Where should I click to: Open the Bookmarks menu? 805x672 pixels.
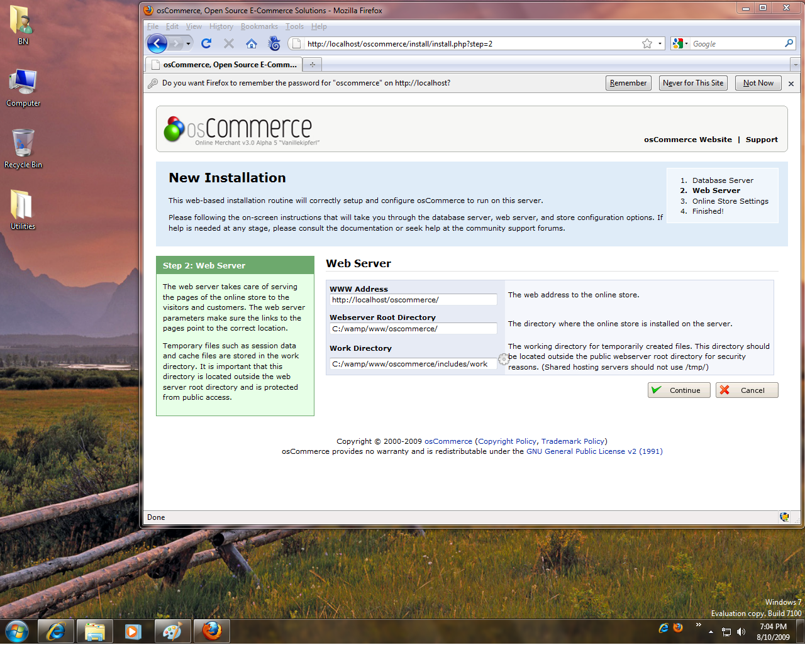pos(259,26)
